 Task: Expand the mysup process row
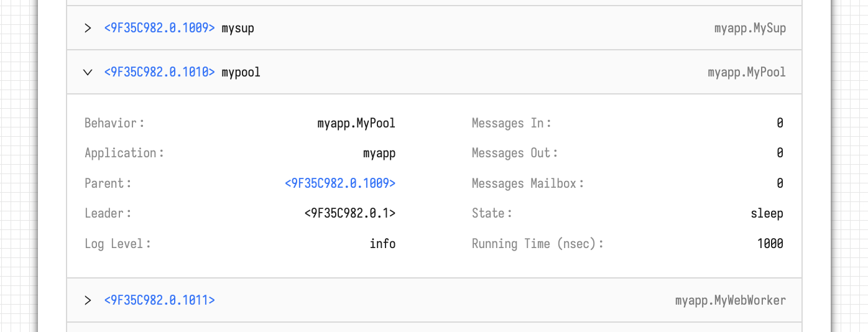tap(88, 28)
